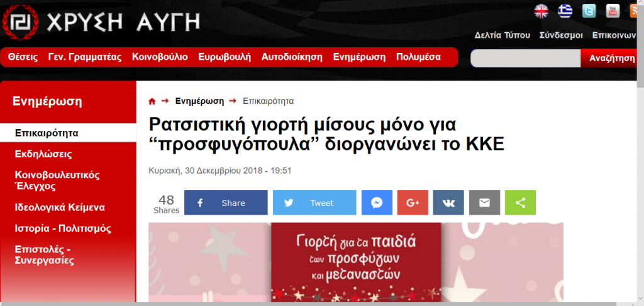644x306 pixels.
Task: Send article by email envelope icon
Action: coord(484,202)
